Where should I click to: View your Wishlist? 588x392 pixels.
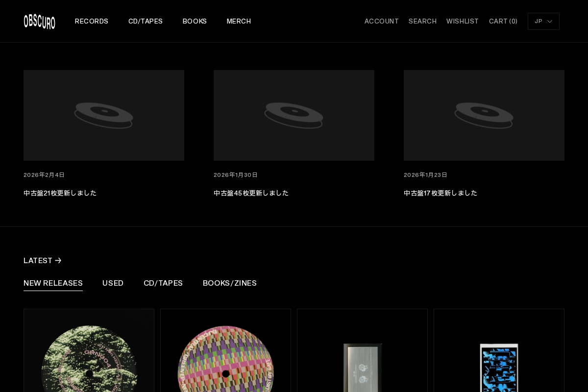462,21
